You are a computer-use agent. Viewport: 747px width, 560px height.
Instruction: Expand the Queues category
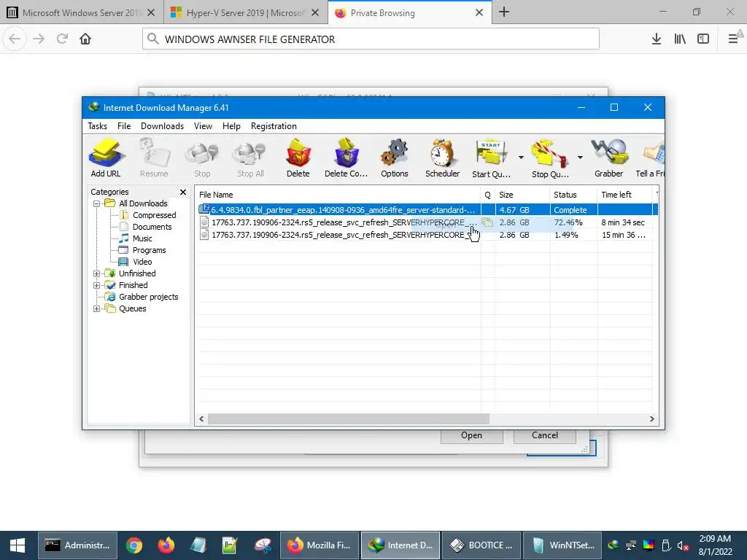tap(97, 308)
